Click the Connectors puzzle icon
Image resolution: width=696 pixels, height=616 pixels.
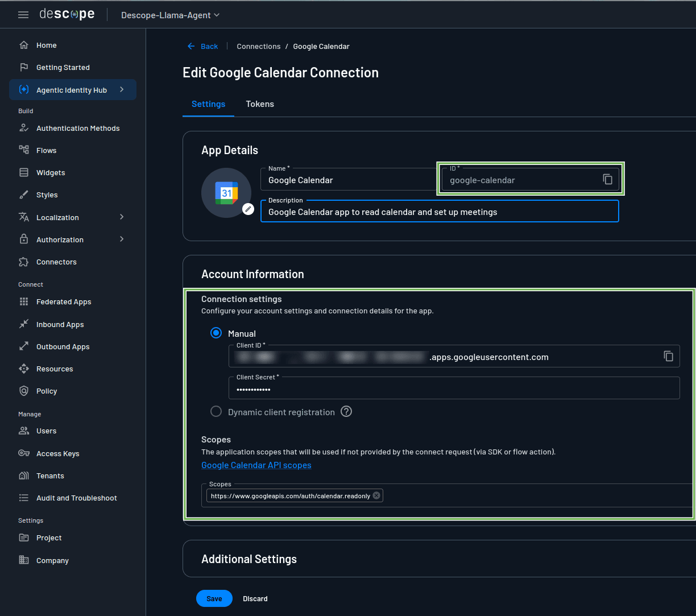24,262
